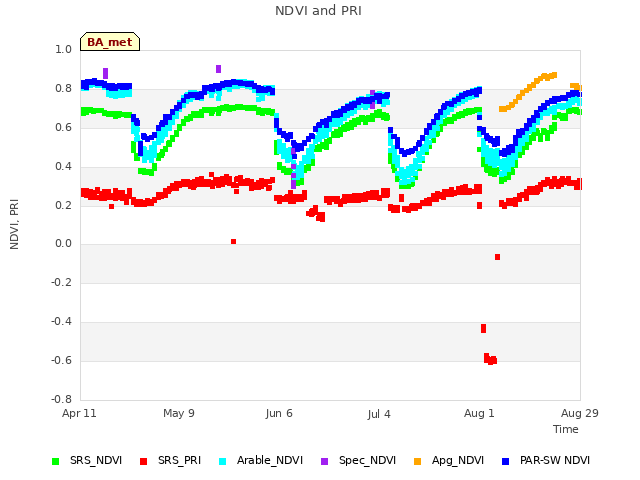Viewport: 640px width, 480px height.
Task: Click the purple Spec_NDVI point near May 20
Action: point(218,69)
